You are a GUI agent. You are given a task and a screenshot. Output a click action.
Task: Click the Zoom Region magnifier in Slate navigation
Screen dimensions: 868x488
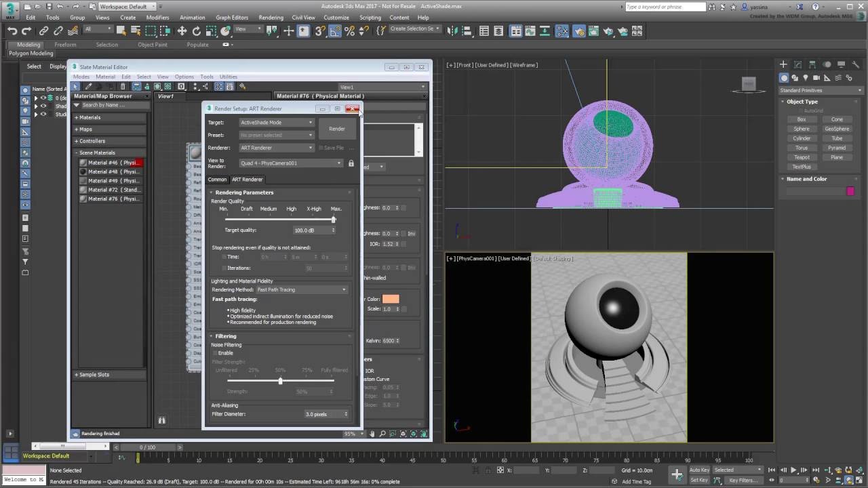[393, 434]
